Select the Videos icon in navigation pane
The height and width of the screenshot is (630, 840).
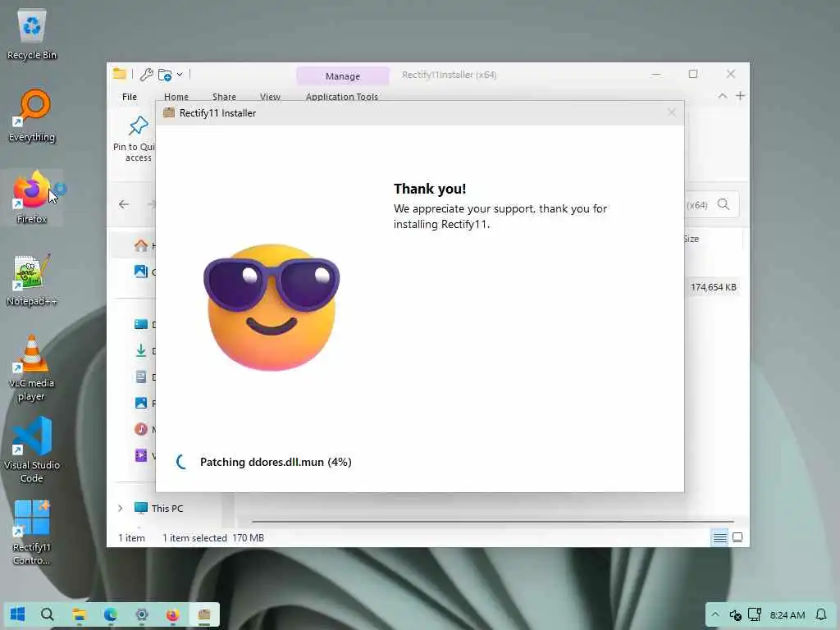(141, 455)
